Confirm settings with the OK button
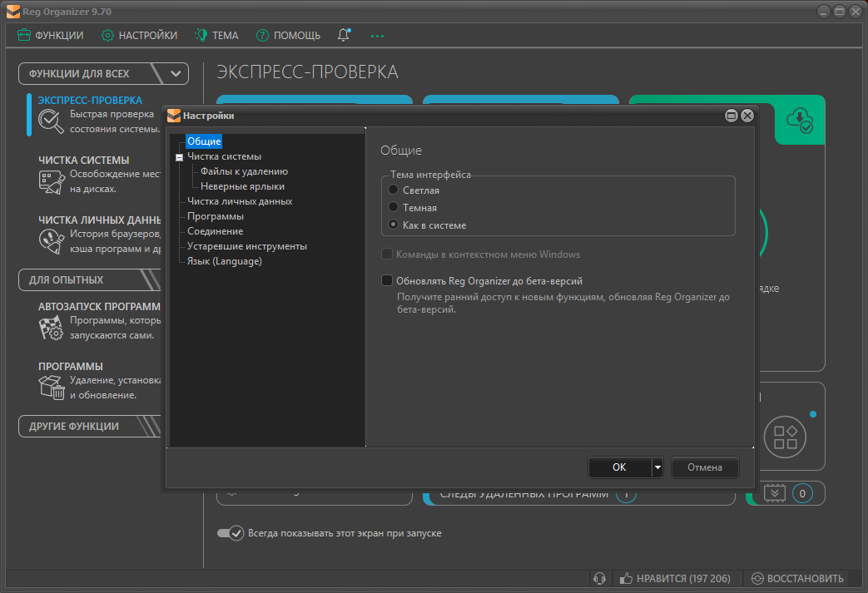 coord(619,467)
